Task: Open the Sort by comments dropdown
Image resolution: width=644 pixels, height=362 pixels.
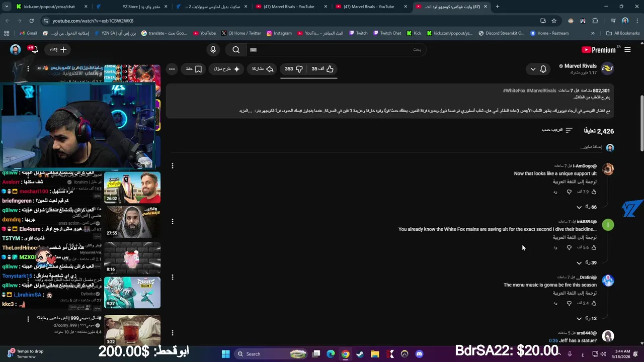Action: click(x=557, y=130)
